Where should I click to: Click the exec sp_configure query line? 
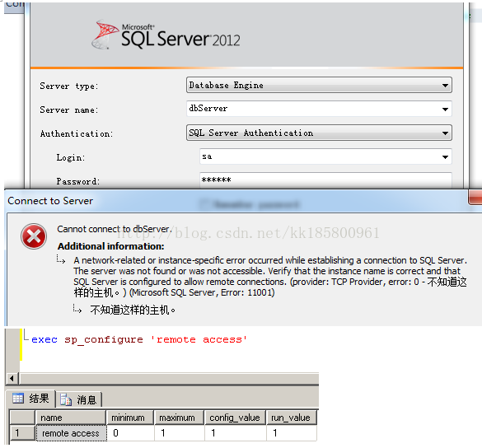(x=139, y=339)
